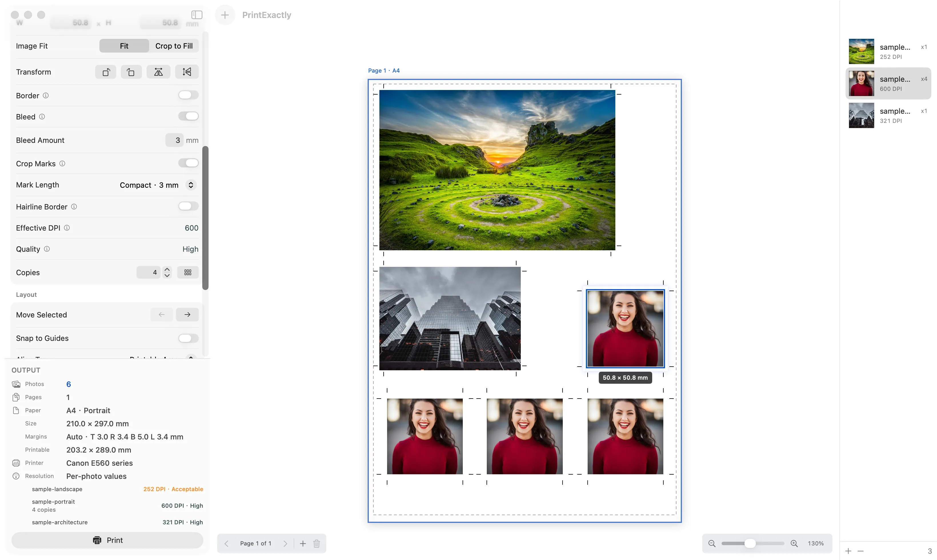
Task: Remove photo using minus in photo list footer
Action: click(x=860, y=551)
